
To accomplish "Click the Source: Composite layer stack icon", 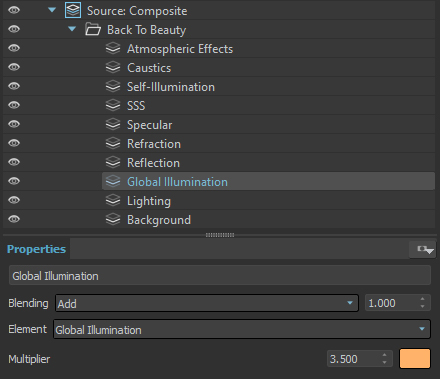I will click(73, 10).
